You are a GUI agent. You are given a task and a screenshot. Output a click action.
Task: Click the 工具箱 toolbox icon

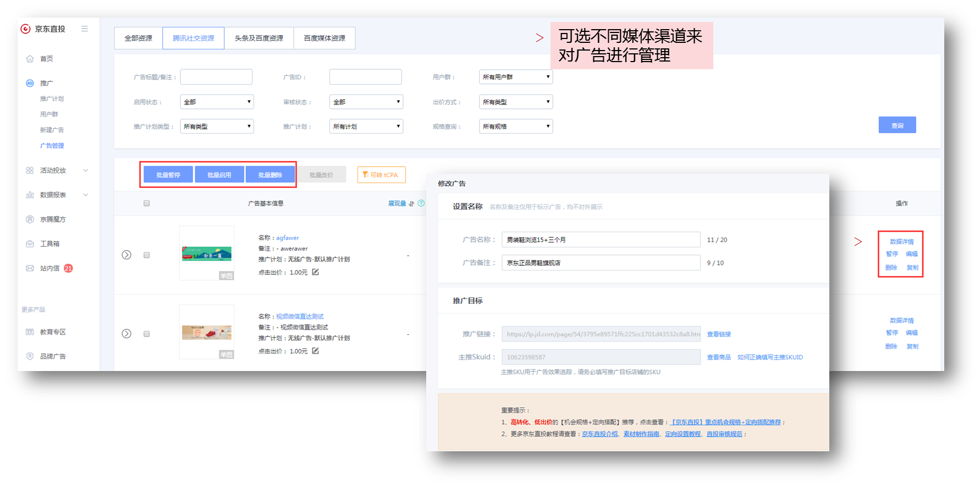30,244
